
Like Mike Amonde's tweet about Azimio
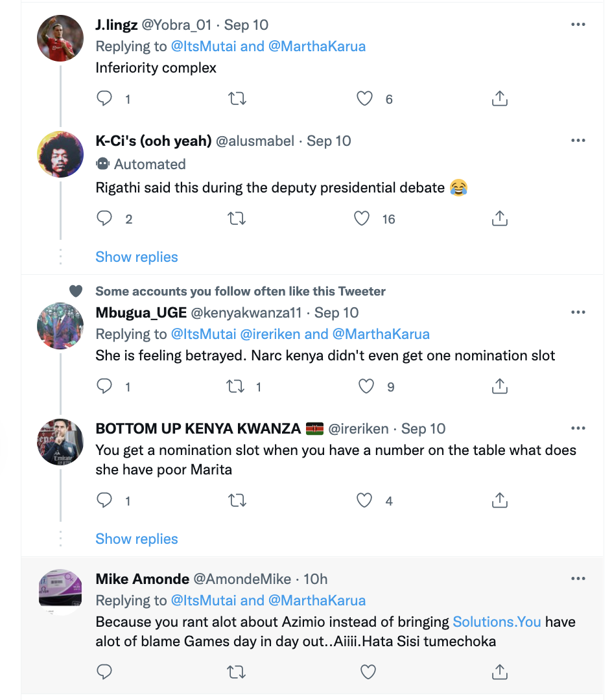tap(368, 671)
